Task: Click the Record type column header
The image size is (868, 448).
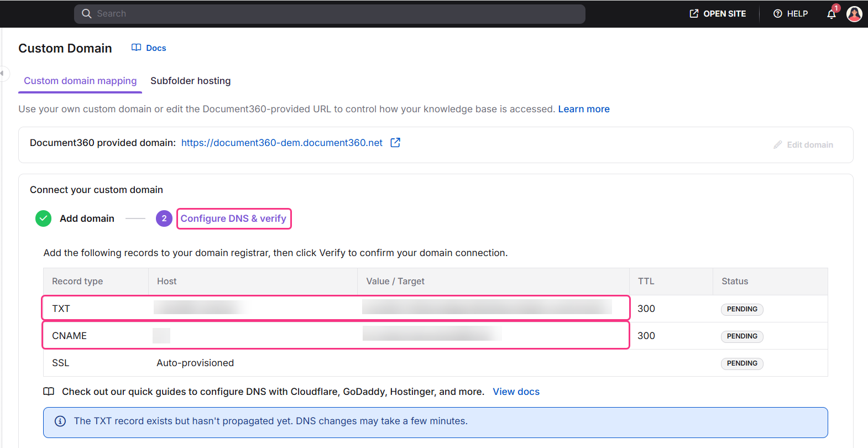Action: tap(77, 281)
